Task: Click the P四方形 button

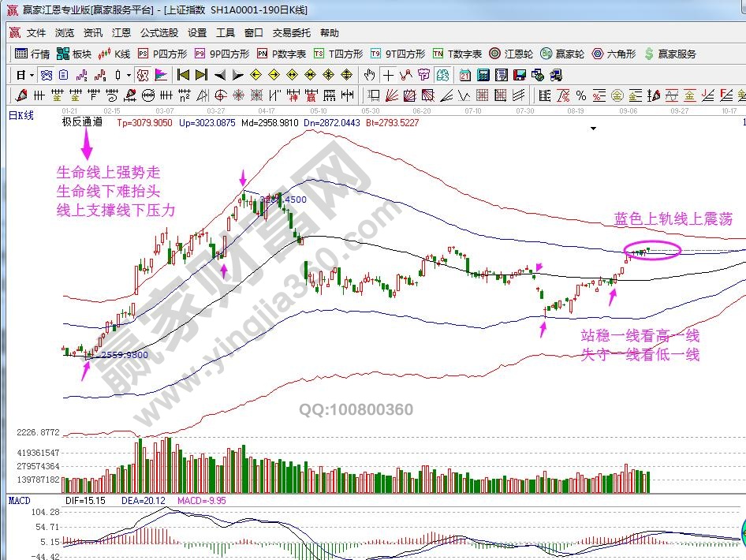Action: [162, 54]
